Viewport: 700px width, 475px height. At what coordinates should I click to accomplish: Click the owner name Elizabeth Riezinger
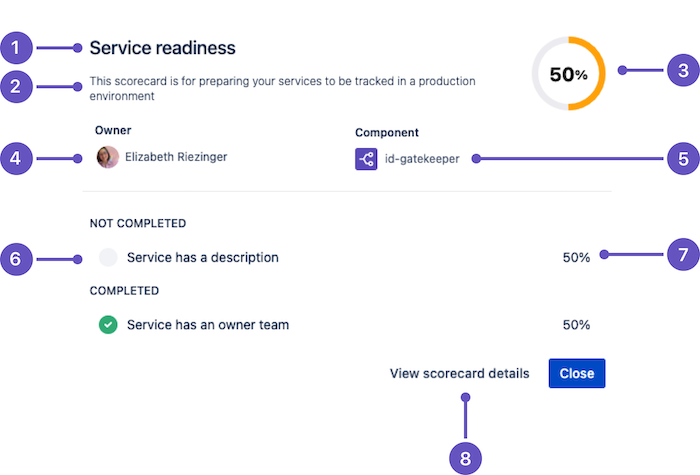click(x=178, y=158)
